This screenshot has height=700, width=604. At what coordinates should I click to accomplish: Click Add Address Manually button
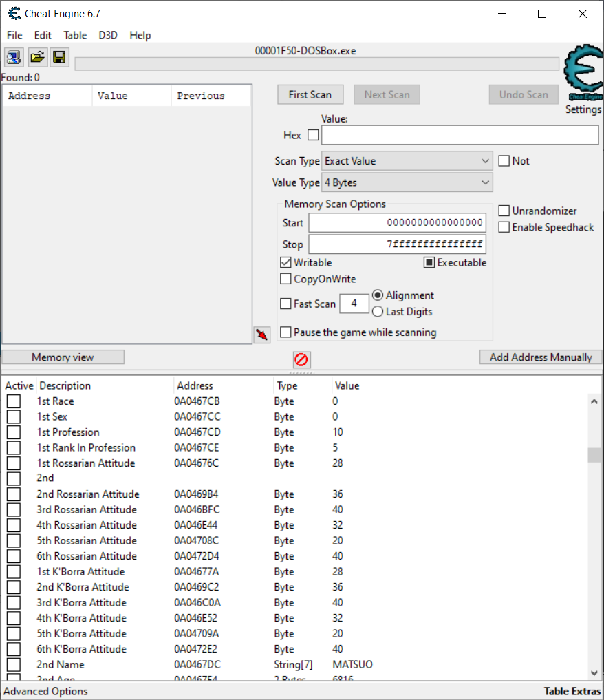pyautogui.click(x=540, y=357)
